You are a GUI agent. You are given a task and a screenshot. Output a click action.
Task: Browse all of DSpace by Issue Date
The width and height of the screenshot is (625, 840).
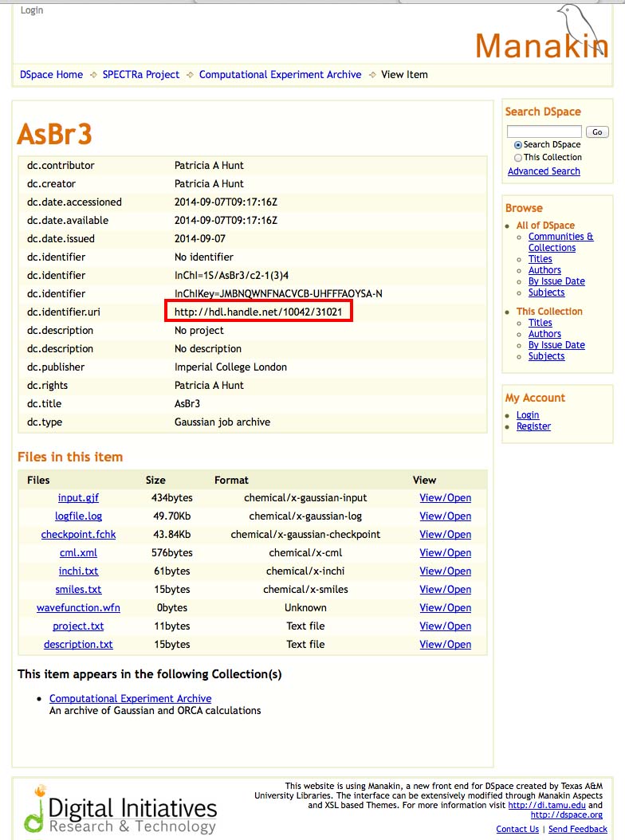556,281
